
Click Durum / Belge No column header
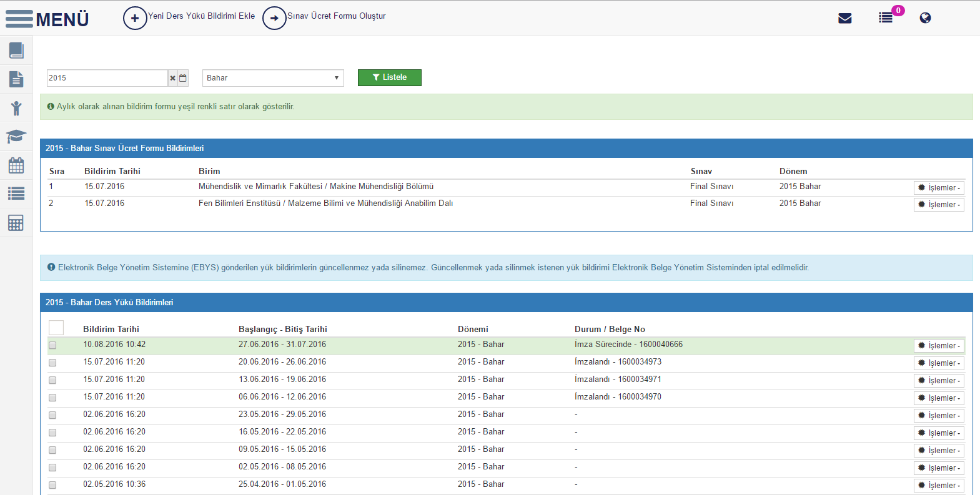click(610, 329)
